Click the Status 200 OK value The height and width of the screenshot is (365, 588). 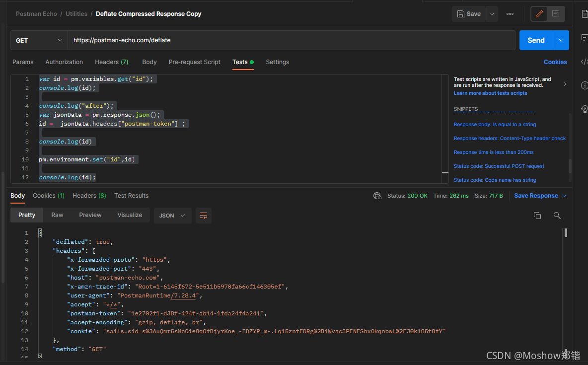pyautogui.click(x=417, y=196)
